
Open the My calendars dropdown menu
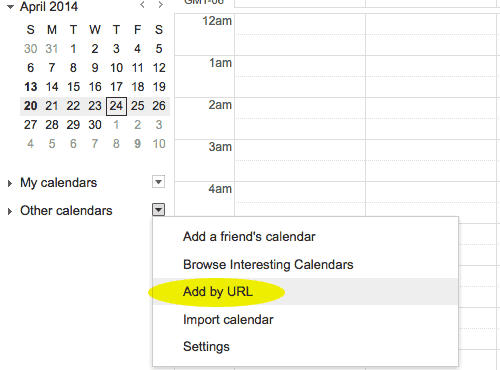point(159,182)
